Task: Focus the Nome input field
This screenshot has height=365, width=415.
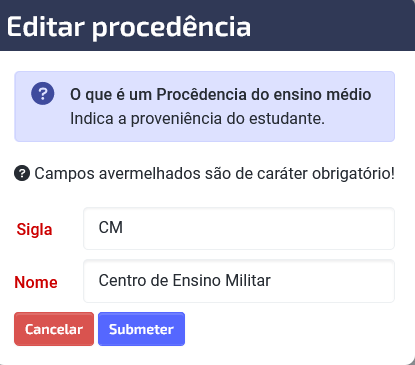Action: [239, 281]
